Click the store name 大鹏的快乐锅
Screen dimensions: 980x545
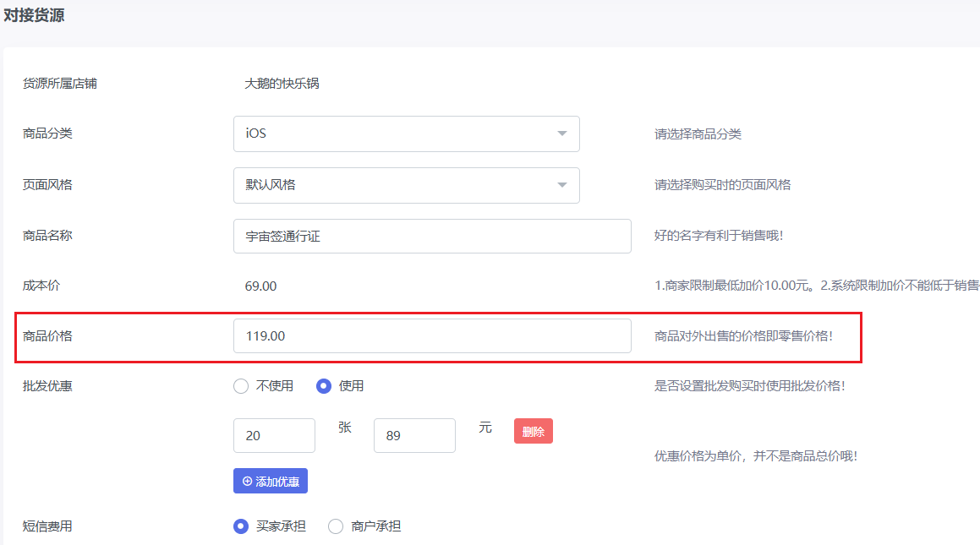(x=282, y=84)
